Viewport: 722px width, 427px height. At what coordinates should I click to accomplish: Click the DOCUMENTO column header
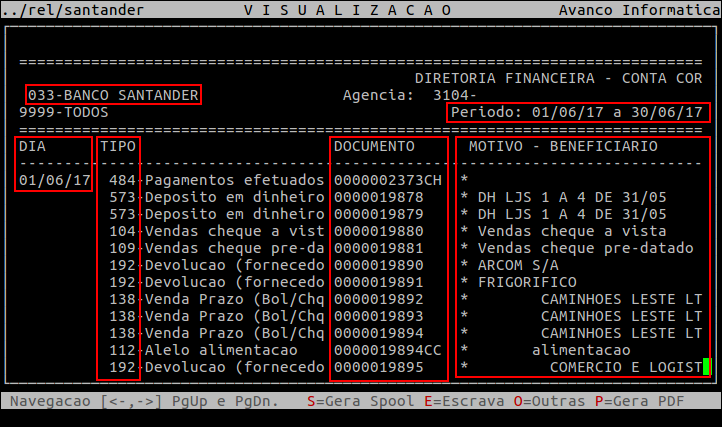coord(374,146)
